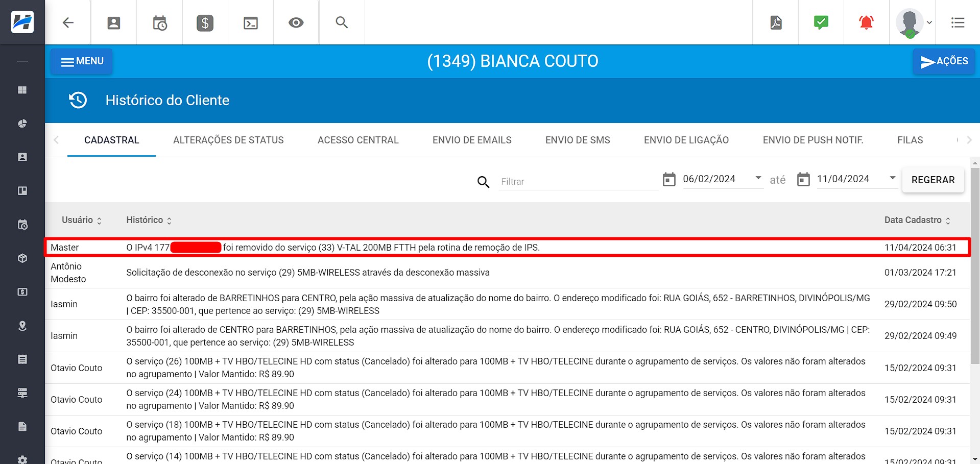Switch to ENVIO DE PUSH NOTIF. tab

(813, 140)
